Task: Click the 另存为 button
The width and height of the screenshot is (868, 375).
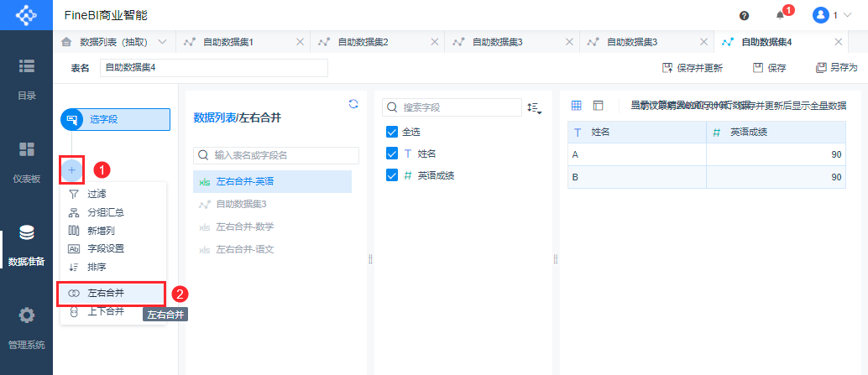Action: (x=836, y=68)
